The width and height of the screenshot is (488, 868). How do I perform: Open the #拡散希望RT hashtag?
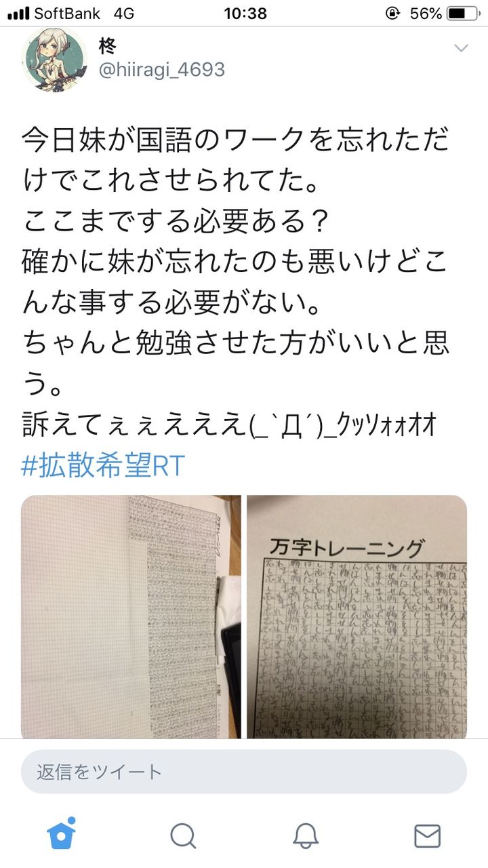pyautogui.click(x=103, y=467)
